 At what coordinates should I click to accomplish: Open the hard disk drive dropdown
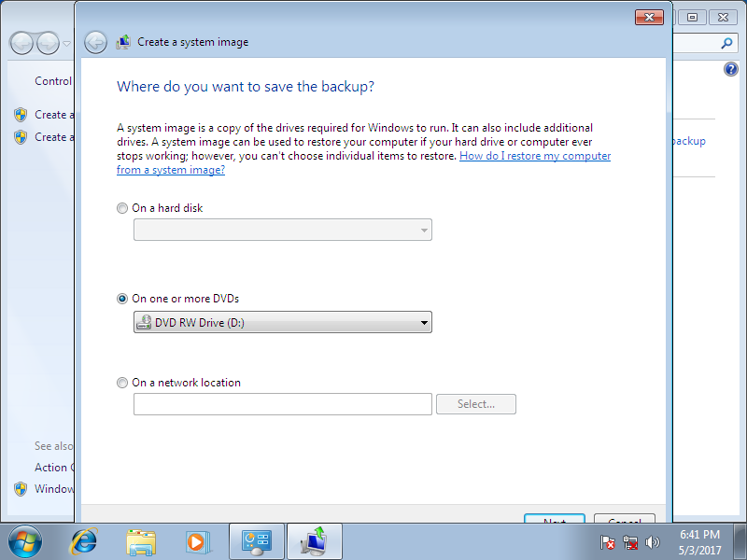(283, 230)
